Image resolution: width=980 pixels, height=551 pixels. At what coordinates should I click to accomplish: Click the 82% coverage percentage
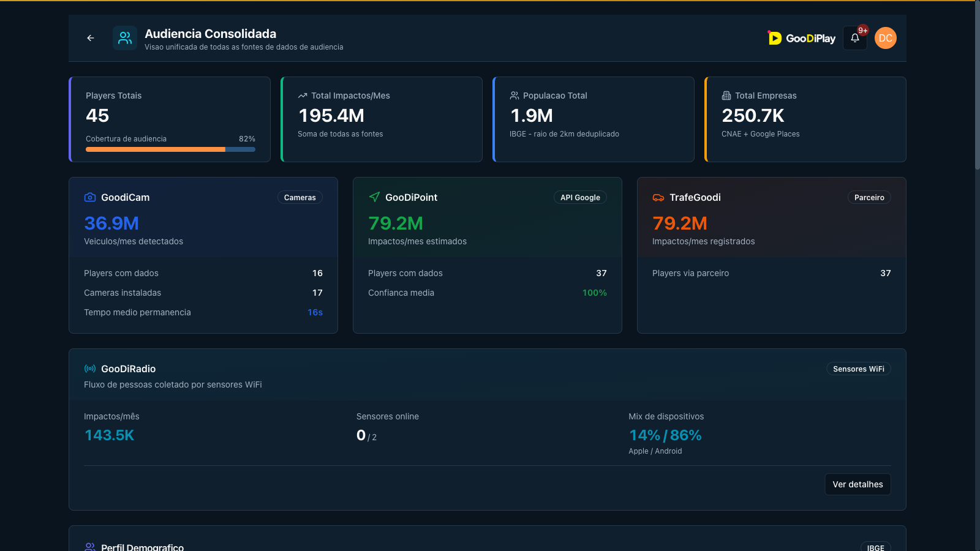click(x=247, y=139)
